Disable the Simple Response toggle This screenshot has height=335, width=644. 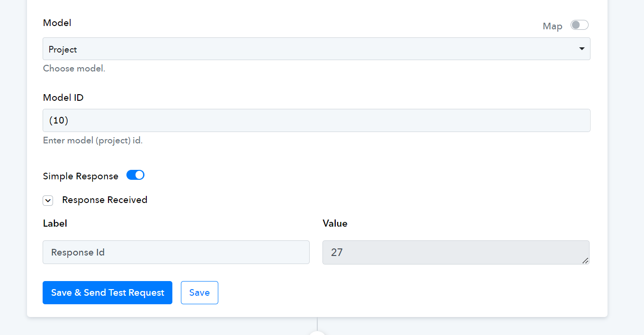click(135, 175)
